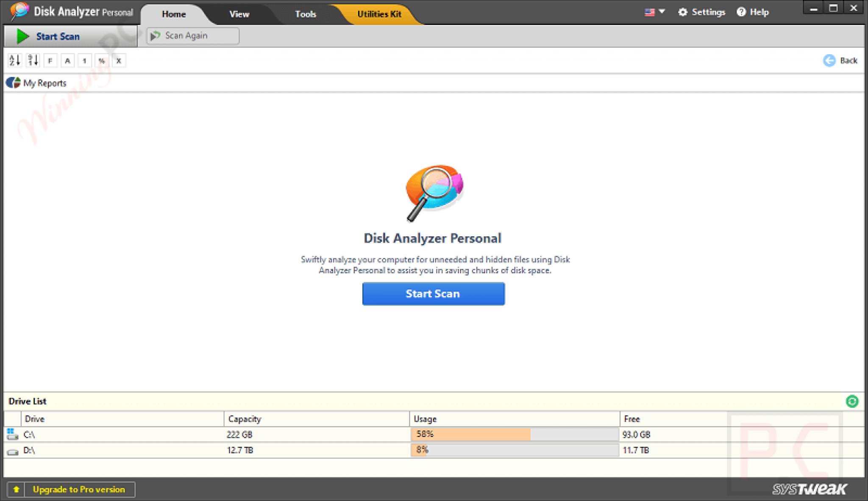Click the D:\ drive icon
868x501 pixels.
tap(13, 451)
